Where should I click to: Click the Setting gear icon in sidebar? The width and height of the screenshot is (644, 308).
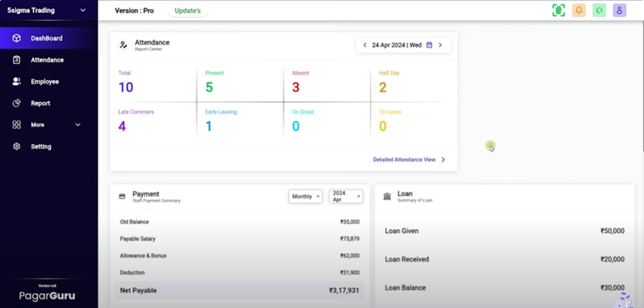click(16, 147)
